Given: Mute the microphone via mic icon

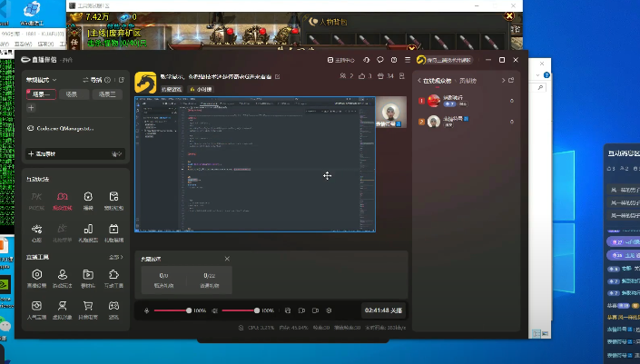Looking at the screenshot, I should pos(146,310).
